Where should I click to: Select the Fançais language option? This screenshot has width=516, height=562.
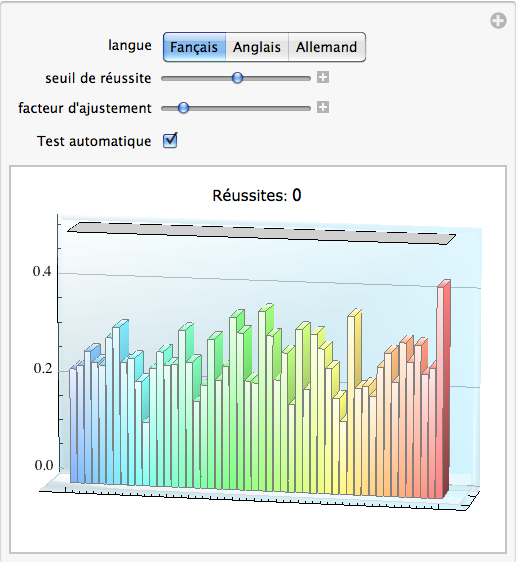[194, 47]
